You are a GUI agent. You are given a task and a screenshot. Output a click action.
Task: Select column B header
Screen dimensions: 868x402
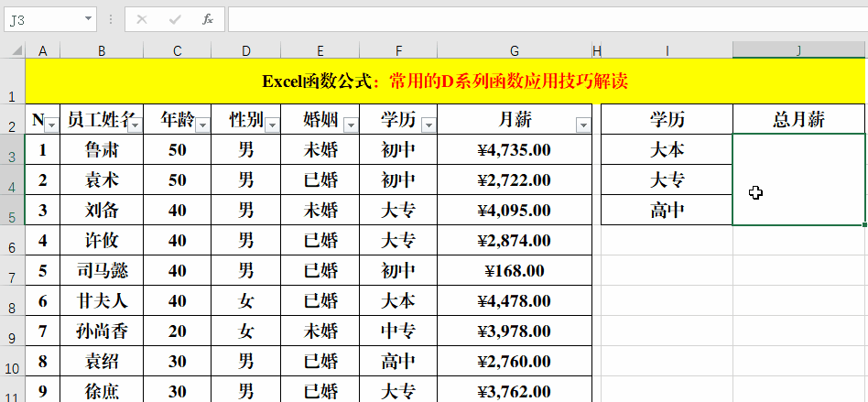point(102,51)
